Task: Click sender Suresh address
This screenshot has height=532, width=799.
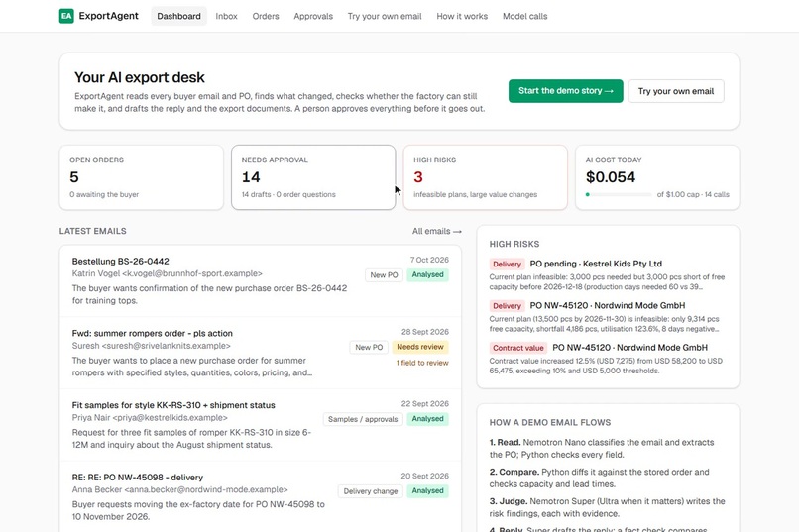Action: pyautogui.click(x=151, y=346)
